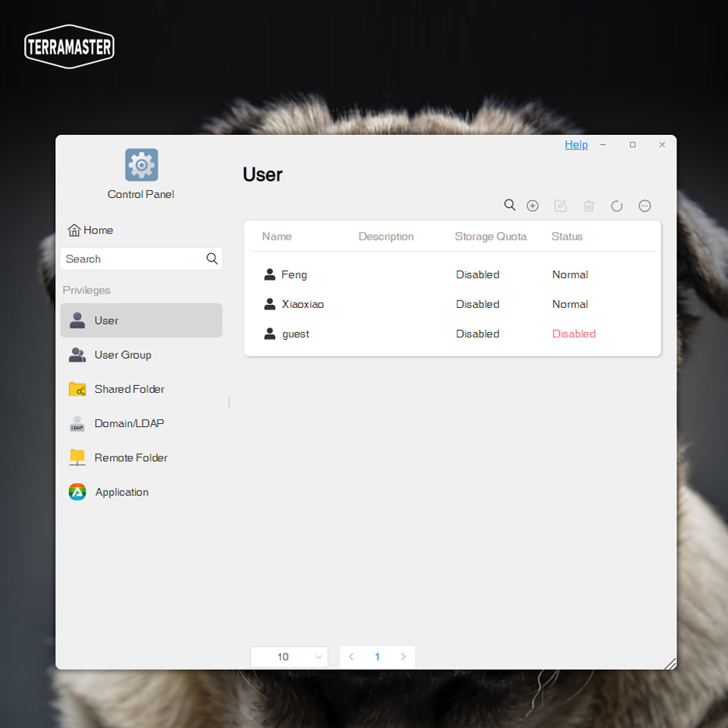Click guest's Disabled storage quota value
Image resolution: width=728 pixels, height=728 pixels.
[478, 334]
